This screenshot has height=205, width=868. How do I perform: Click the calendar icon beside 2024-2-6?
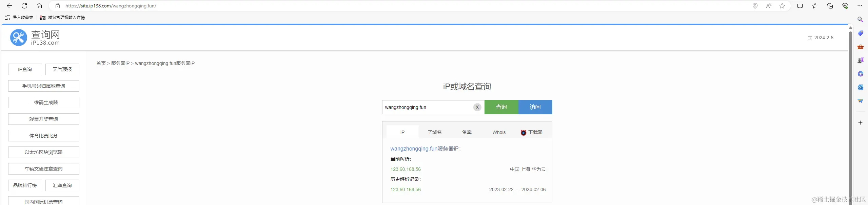click(x=810, y=38)
